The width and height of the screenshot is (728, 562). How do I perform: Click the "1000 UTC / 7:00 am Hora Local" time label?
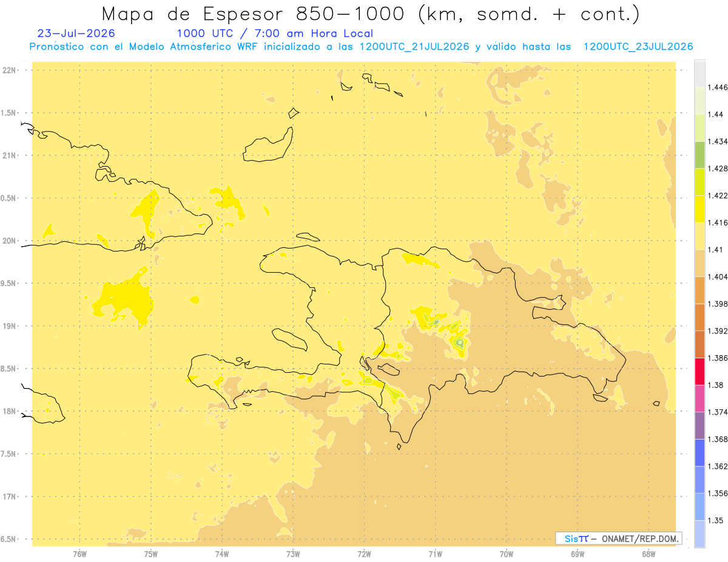click(275, 33)
